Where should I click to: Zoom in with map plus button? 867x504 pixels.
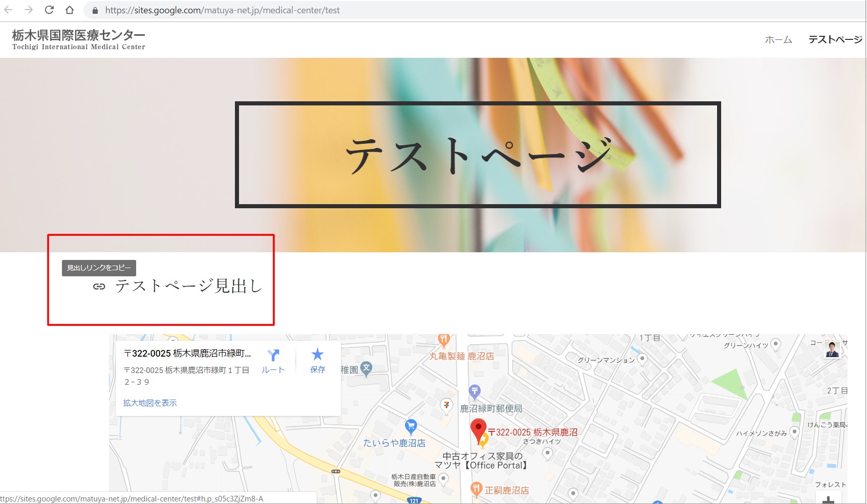point(829,499)
